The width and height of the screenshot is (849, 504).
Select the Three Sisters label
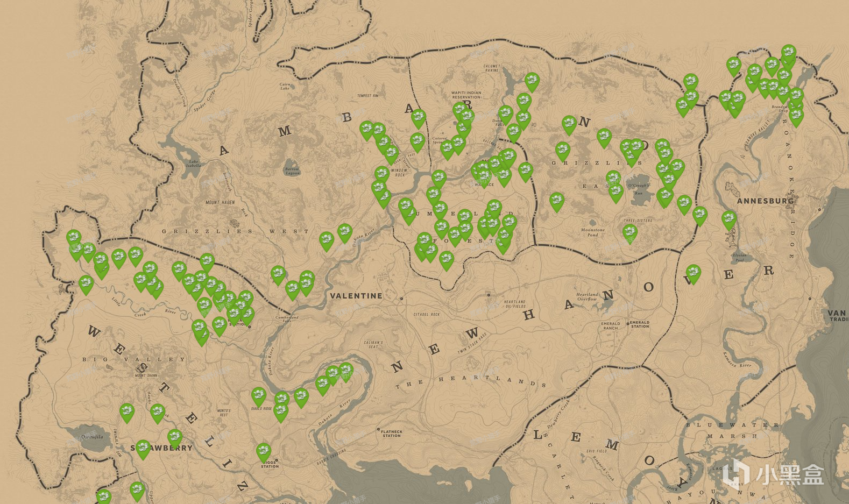[638, 221]
